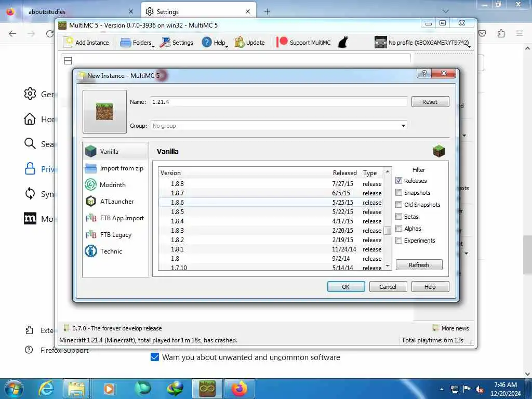The height and width of the screenshot is (399, 532).
Task: Select version 1.8.6 row
Action: pyautogui.click(x=271, y=202)
